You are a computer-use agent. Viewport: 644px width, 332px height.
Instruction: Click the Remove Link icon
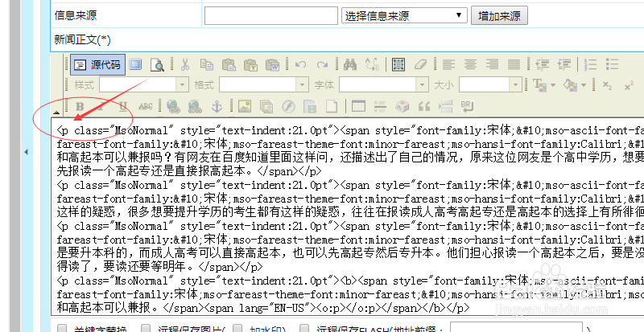(x=195, y=107)
